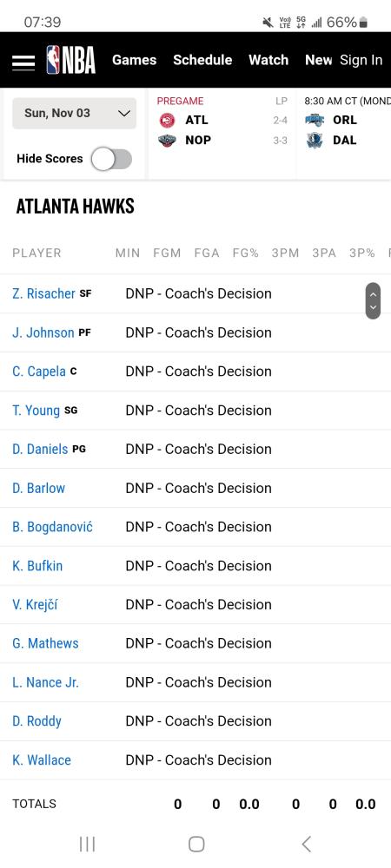Open the Games menu item

coord(134,61)
